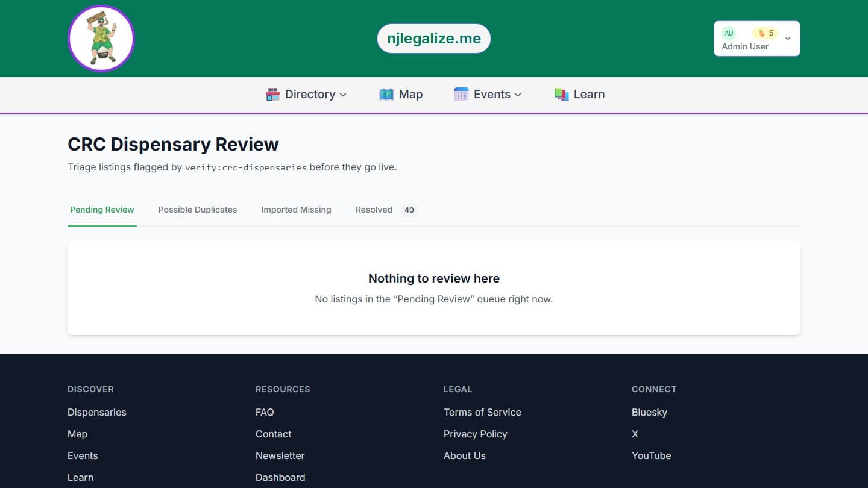
Task: Click the AU avatar badge
Action: pyautogui.click(x=729, y=33)
